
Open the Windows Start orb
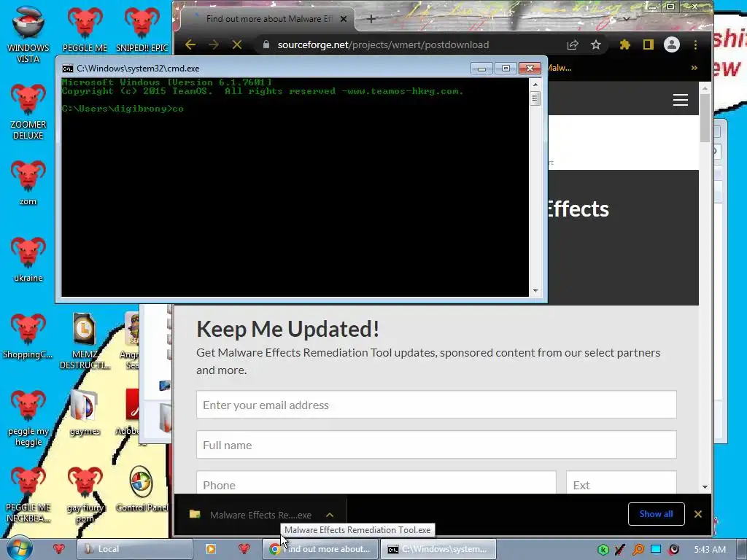pyautogui.click(x=20, y=548)
